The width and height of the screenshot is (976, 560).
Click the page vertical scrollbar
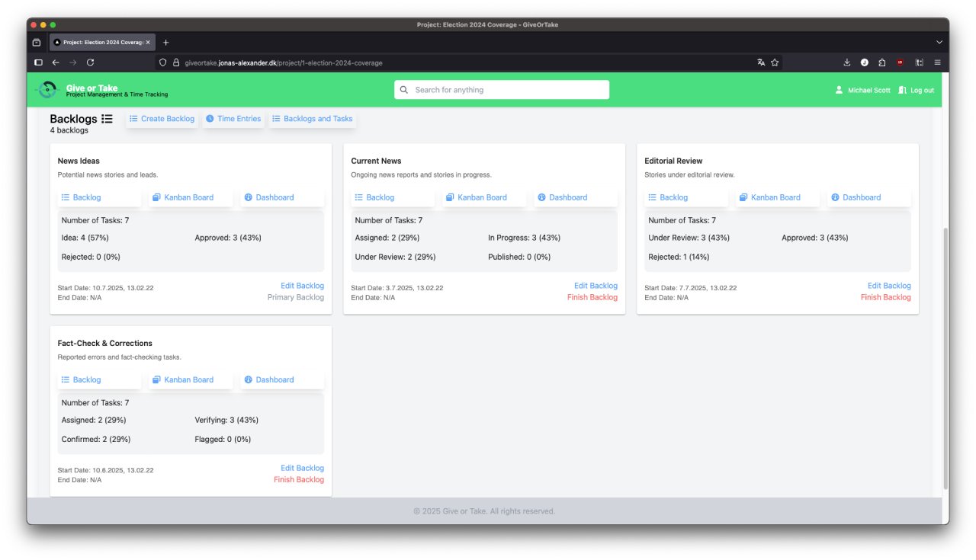945,358
